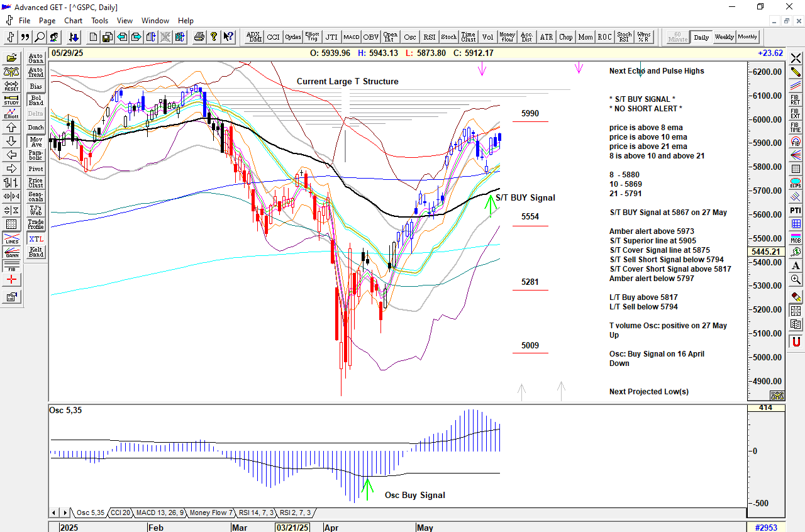Toggle the Mov Ave overlay
The image size is (805, 532).
36,141
